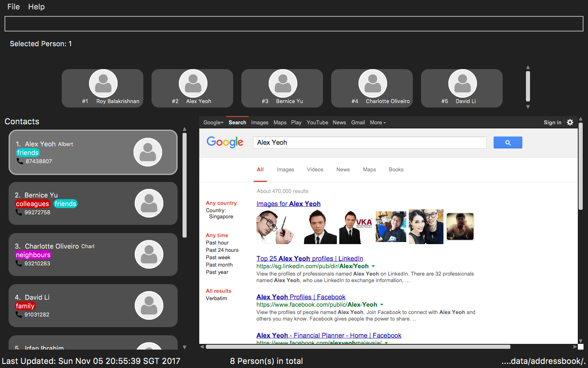
Task: Open Any time filter
Action: [x=217, y=235]
